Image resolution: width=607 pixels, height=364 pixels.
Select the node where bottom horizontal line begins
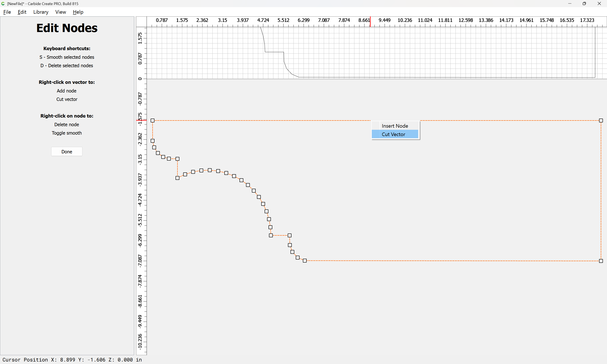305,261
